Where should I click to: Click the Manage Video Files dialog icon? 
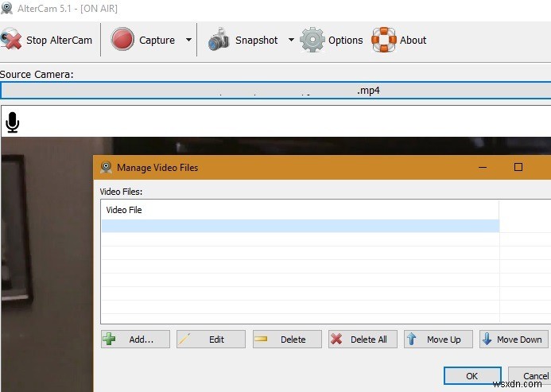point(106,167)
